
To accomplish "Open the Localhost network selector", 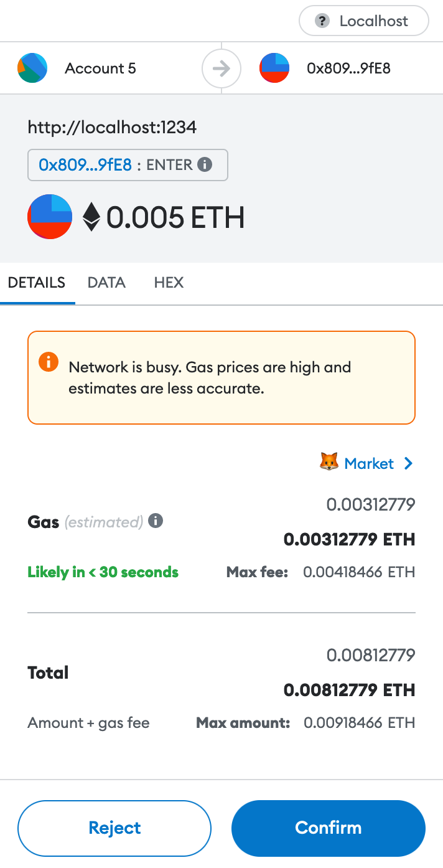I will (x=363, y=21).
